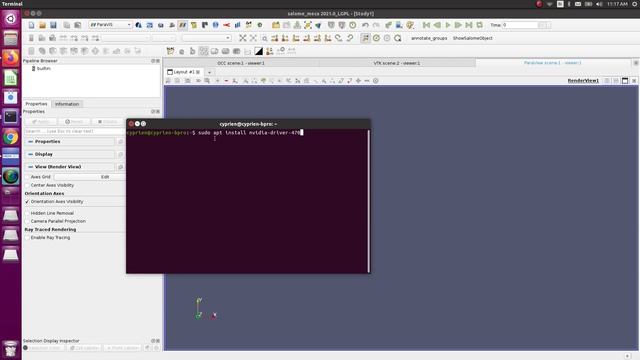The image size is (640, 360).
Task: Enable Hidden Line Removal checkbox
Action: coord(27,213)
